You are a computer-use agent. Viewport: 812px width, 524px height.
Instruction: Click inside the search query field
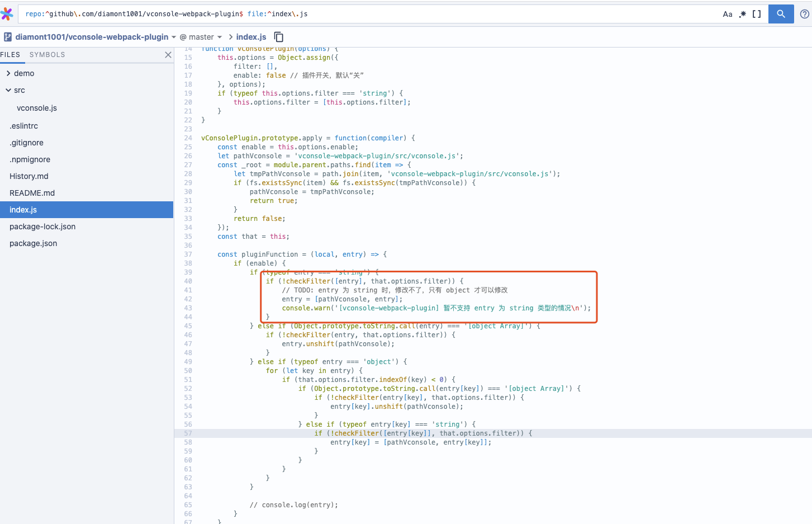pos(369,14)
